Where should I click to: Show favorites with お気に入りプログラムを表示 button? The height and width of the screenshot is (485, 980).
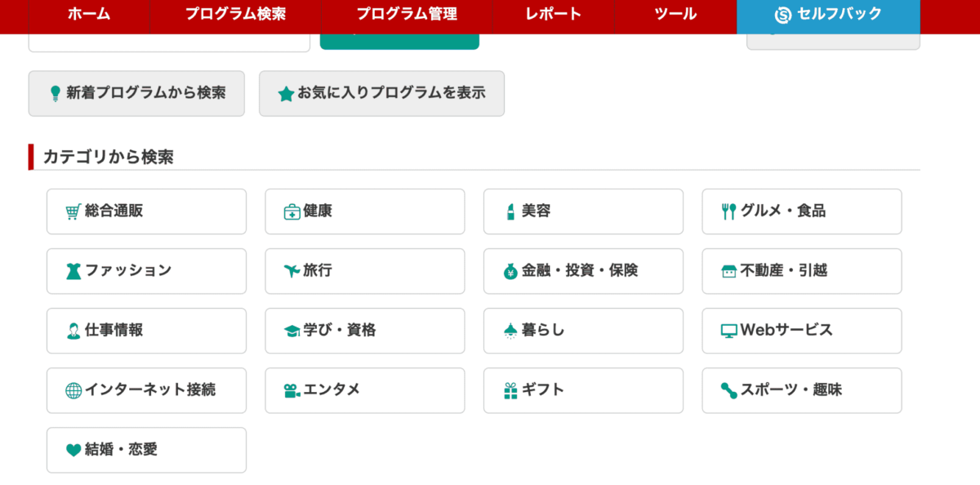(381, 93)
